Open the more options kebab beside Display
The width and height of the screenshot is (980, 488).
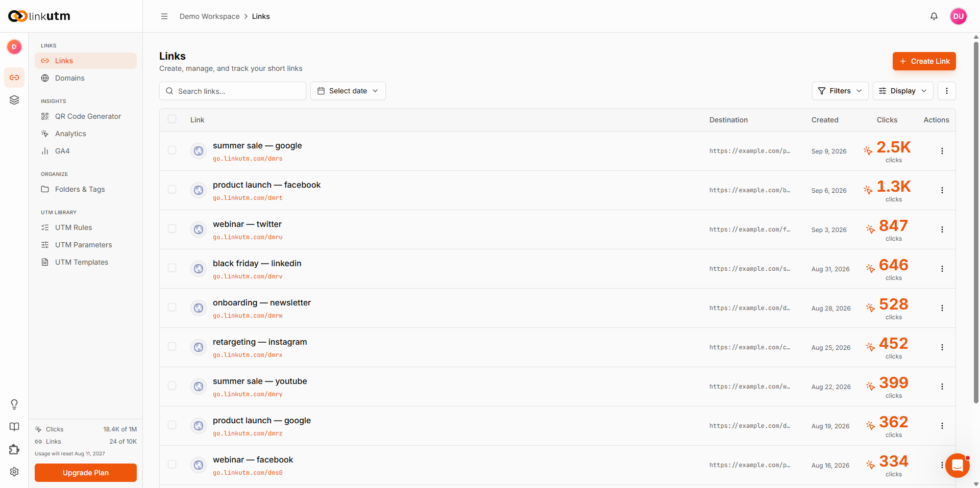(947, 91)
